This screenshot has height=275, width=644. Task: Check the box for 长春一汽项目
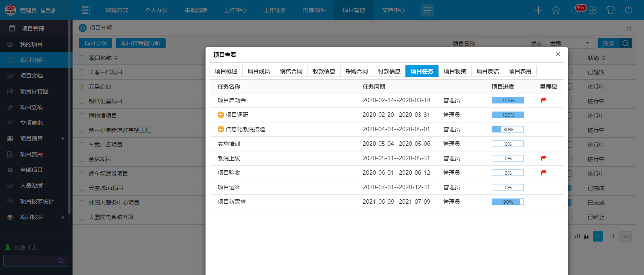[82, 72]
